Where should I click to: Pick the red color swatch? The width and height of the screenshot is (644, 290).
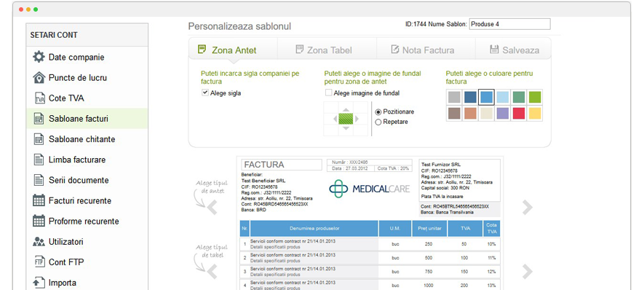click(x=519, y=113)
